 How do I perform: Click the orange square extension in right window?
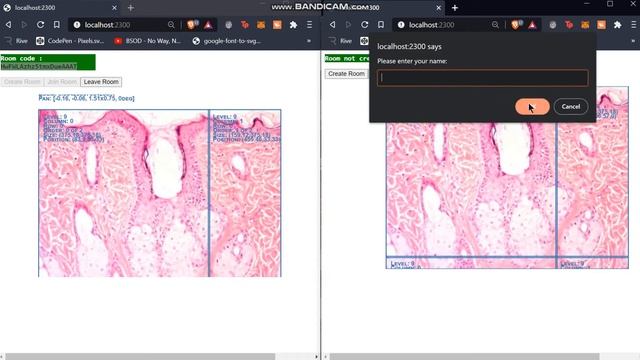pyautogui.click(x=601, y=25)
